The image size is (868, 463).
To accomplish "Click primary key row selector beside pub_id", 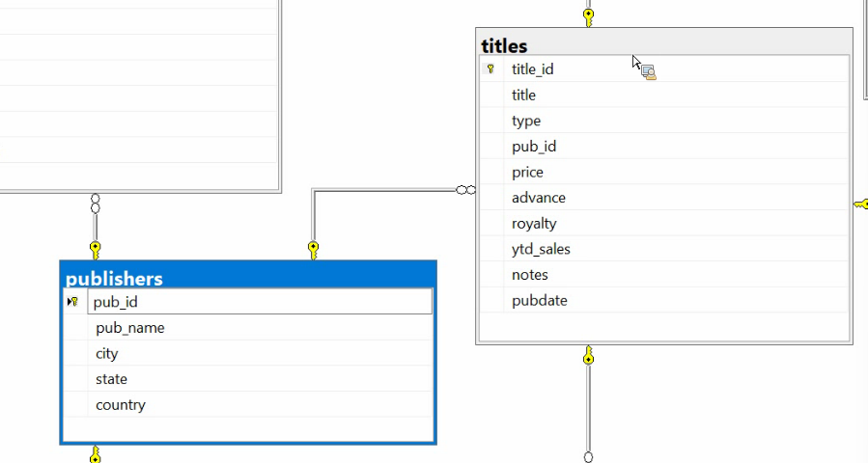I will 73,302.
